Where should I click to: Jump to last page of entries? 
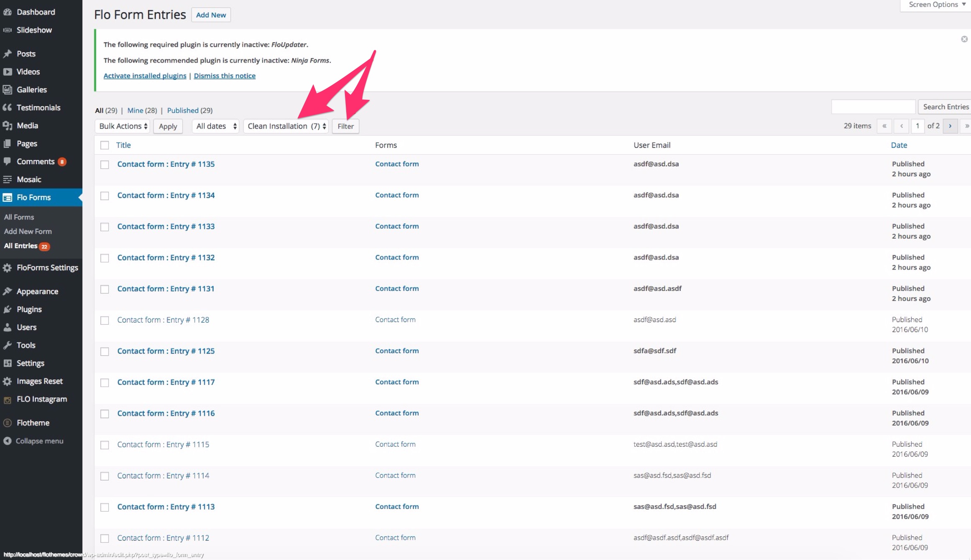tap(966, 126)
